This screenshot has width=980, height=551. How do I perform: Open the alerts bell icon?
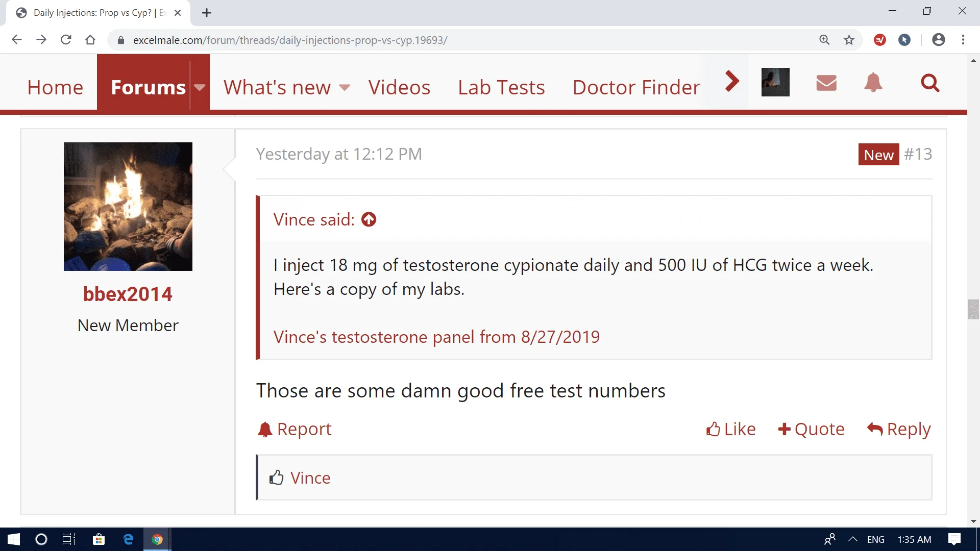(x=873, y=83)
